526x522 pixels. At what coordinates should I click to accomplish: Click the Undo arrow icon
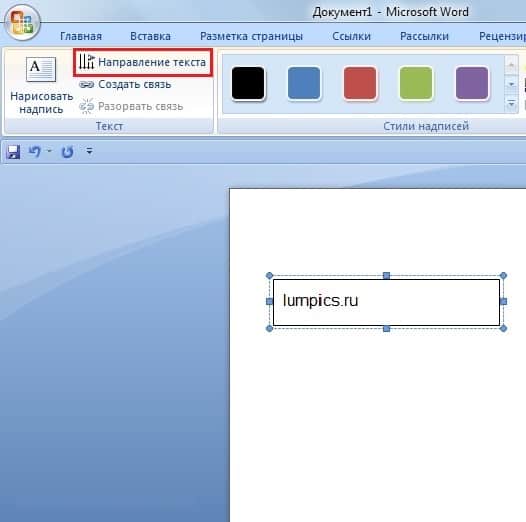click(x=35, y=152)
